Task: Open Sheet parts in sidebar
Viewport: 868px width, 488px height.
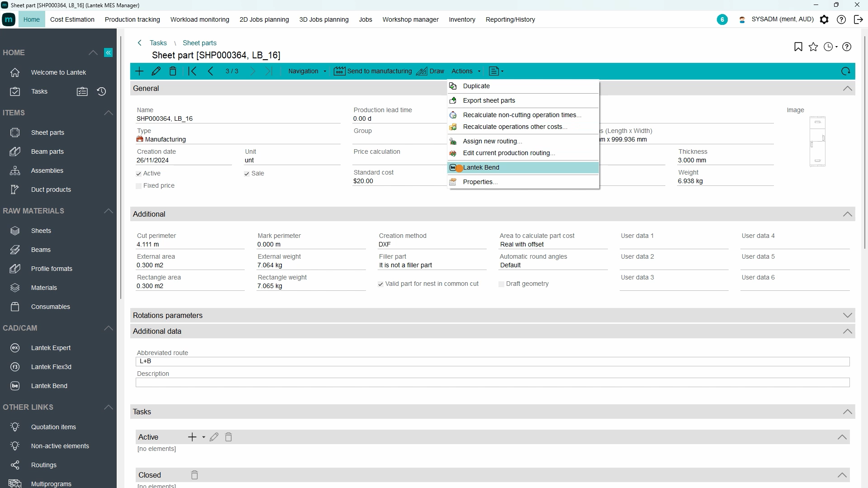Action: [x=47, y=133]
